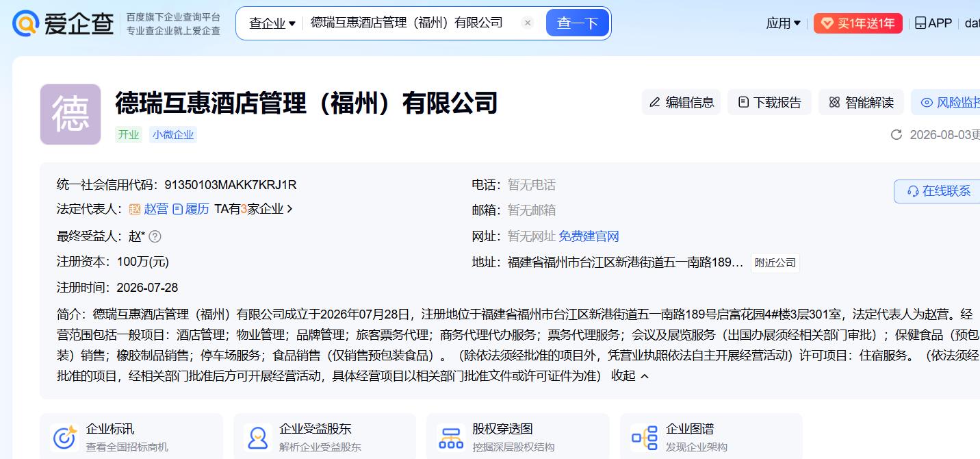Click the 免费建官网 link
This screenshot has width=980, height=459.
(x=589, y=236)
